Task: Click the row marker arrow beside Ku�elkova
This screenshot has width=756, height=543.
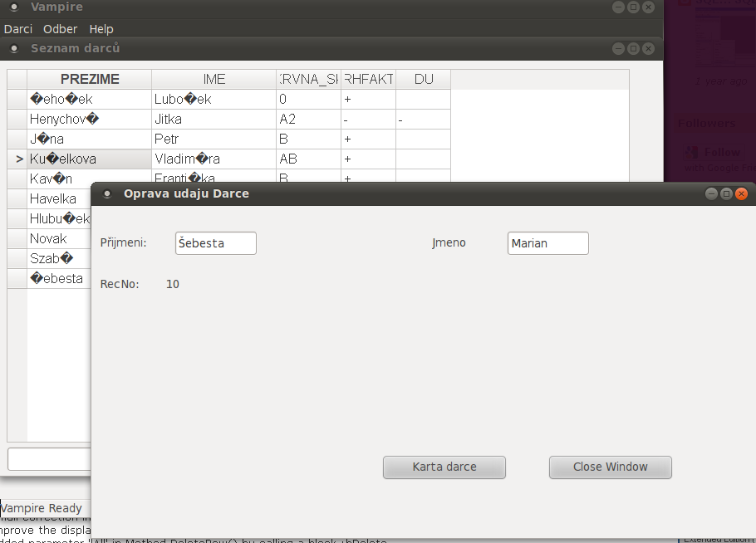Action: click(x=19, y=159)
